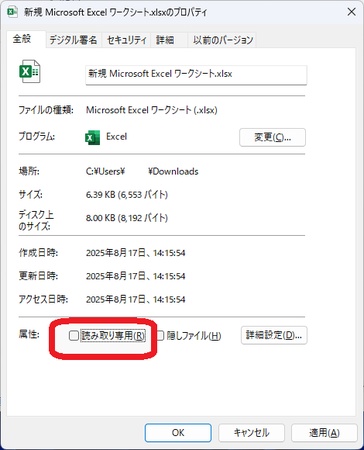The image size is (364, 450).
Task: Click the Excel program icon beside プログラム
Action: [x=92, y=137]
